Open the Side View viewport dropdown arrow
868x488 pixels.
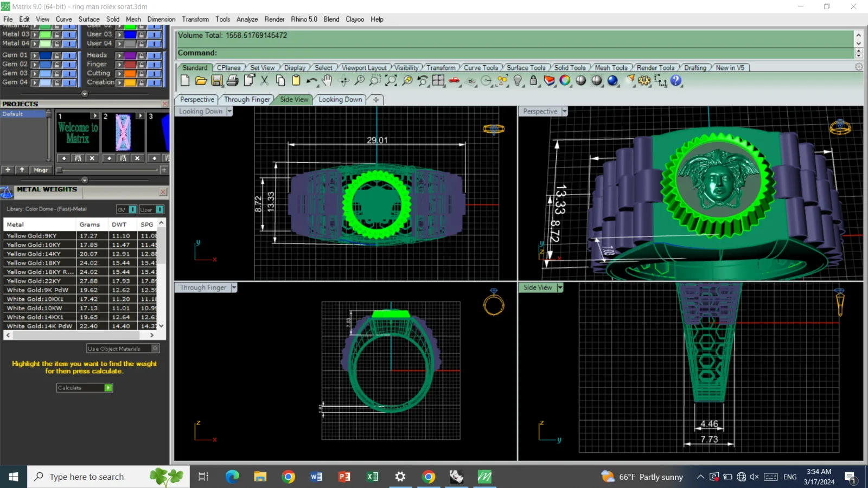pyautogui.click(x=560, y=287)
